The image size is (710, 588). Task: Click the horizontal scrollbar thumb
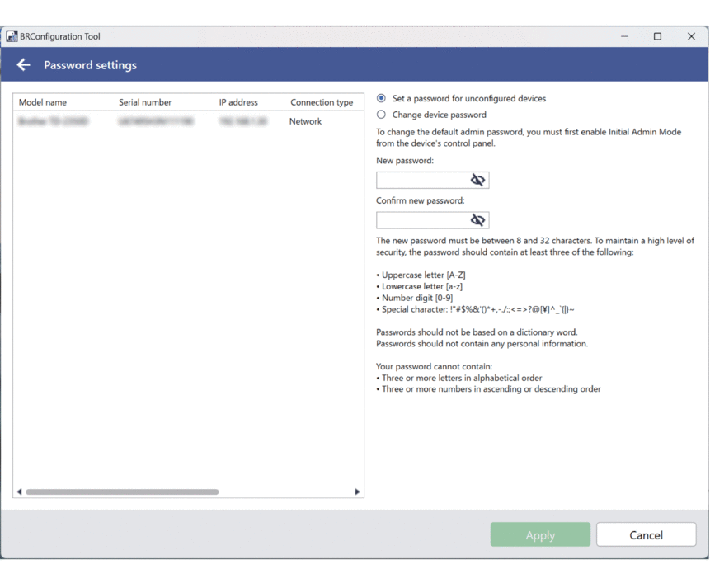pyautogui.click(x=122, y=492)
